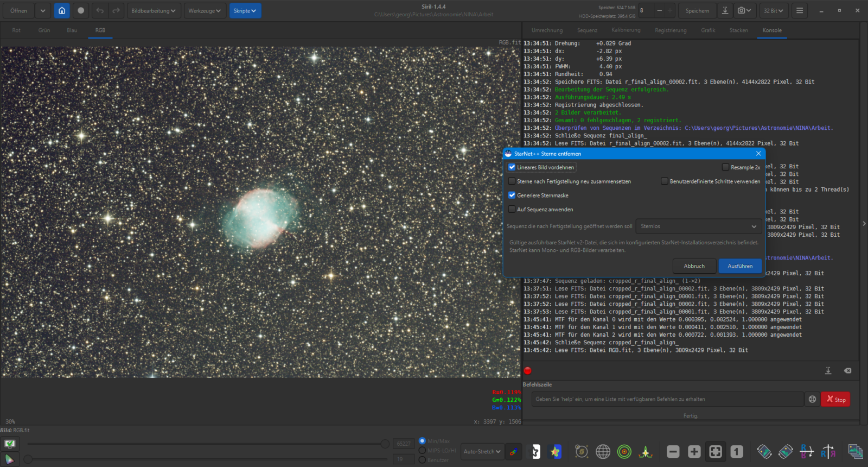Toggle the RGB chain link icon
Viewport: 868px width, 467px height.
(x=513, y=451)
